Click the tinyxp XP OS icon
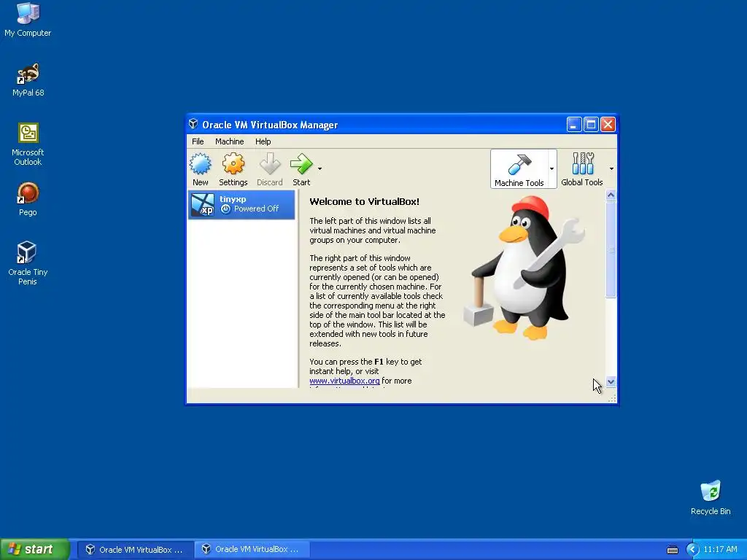The width and height of the screenshot is (747, 560). pyautogui.click(x=203, y=205)
